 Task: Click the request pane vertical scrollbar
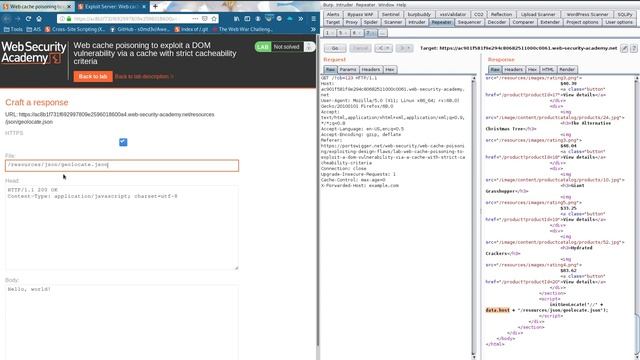click(474, 216)
